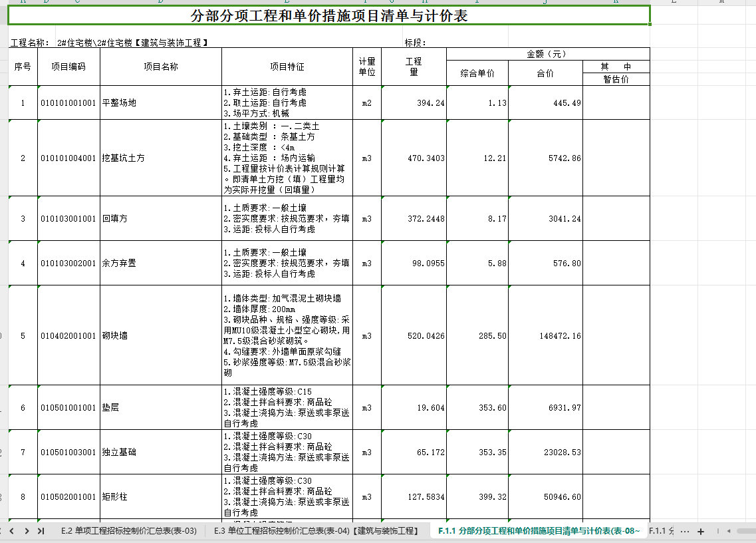Screen dimensions: 756x543
Task: Click the 砌块墙 item name cell
Action: point(160,335)
